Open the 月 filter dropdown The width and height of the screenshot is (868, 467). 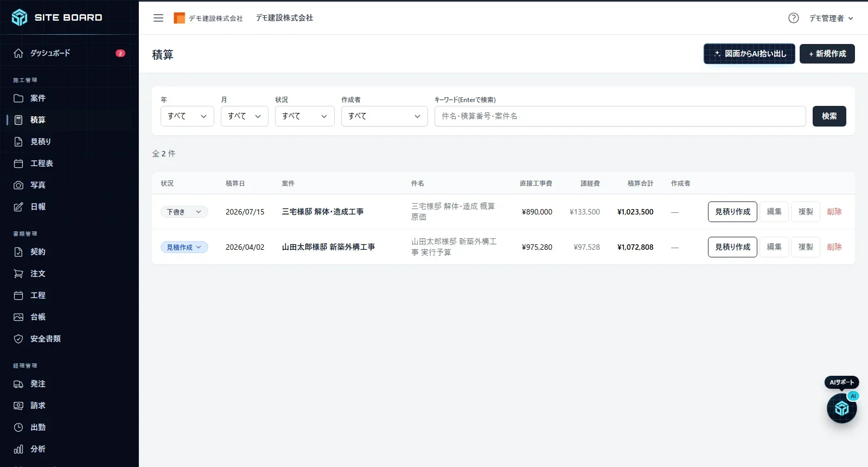[x=245, y=116]
